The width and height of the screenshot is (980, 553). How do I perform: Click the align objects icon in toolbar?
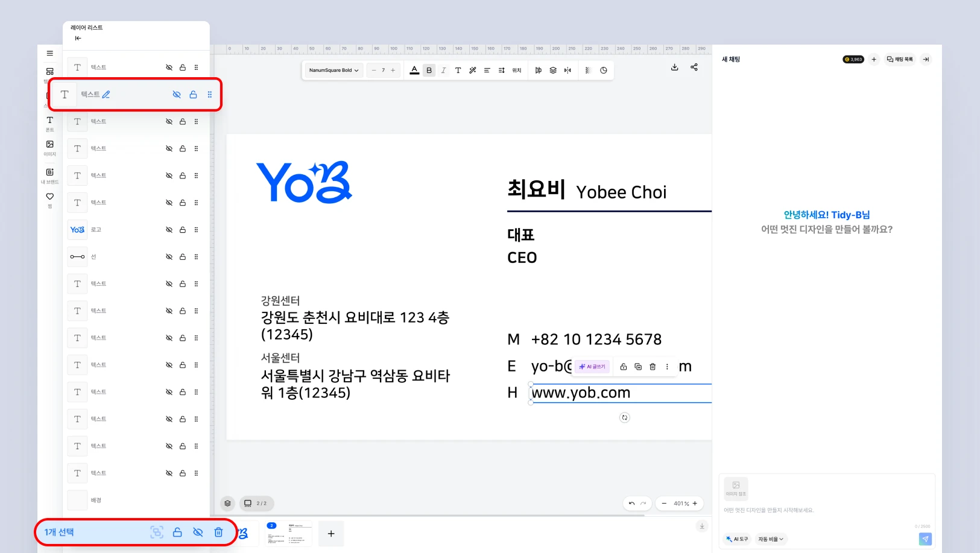coord(539,71)
